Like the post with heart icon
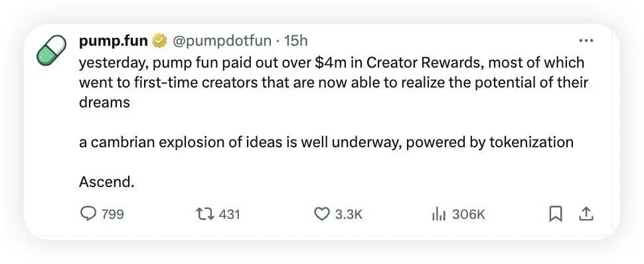The width and height of the screenshot is (644, 264). 323,214
